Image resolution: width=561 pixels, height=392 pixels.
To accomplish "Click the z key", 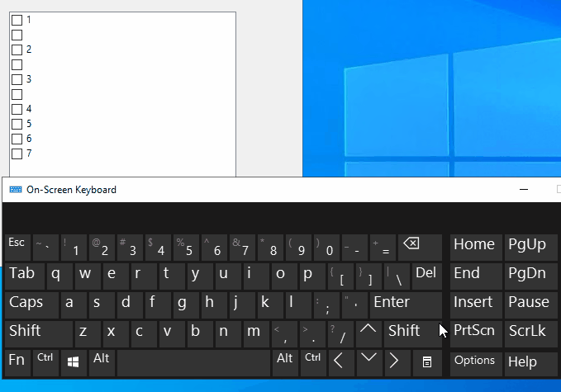I will (x=88, y=333).
